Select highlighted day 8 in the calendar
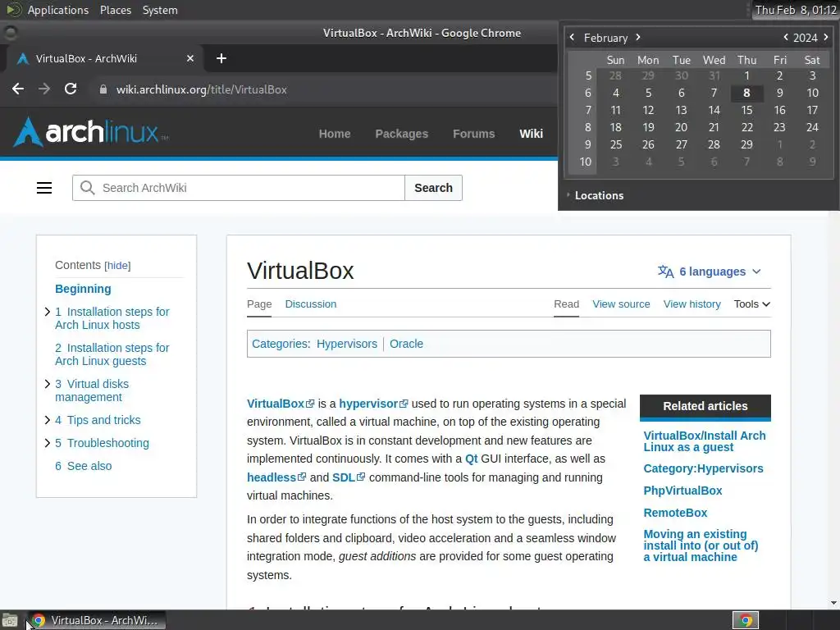840x630 pixels. point(746,93)
